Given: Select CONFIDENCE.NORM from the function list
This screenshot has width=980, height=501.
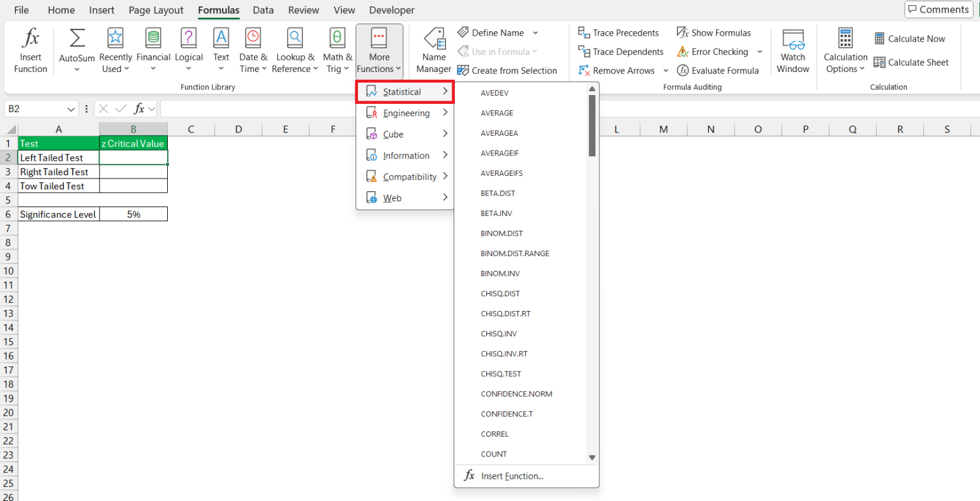Looking at the screenshot, I should (516, 394).
